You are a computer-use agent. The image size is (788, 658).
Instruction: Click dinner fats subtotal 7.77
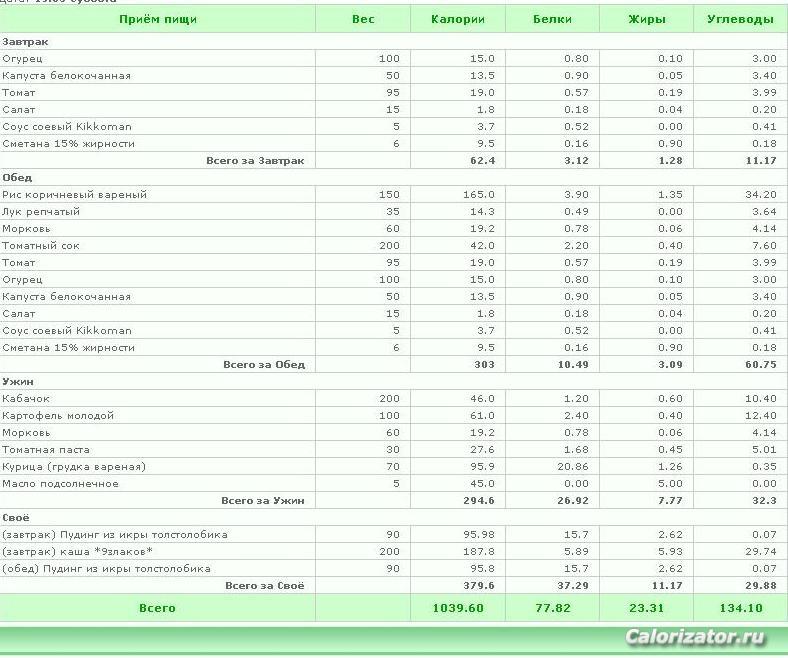point(670,501)
